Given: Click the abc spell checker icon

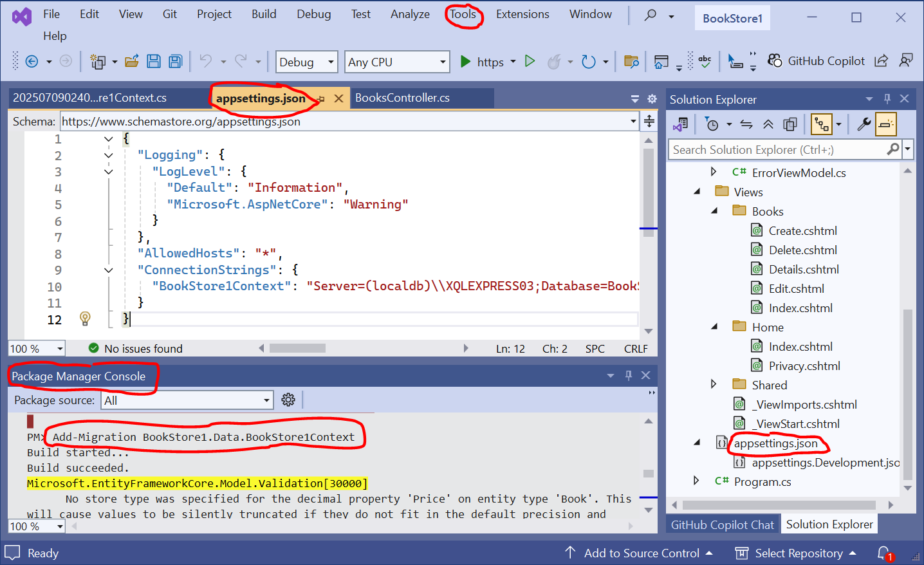Looking at the screenshot, I should (705, 62).
